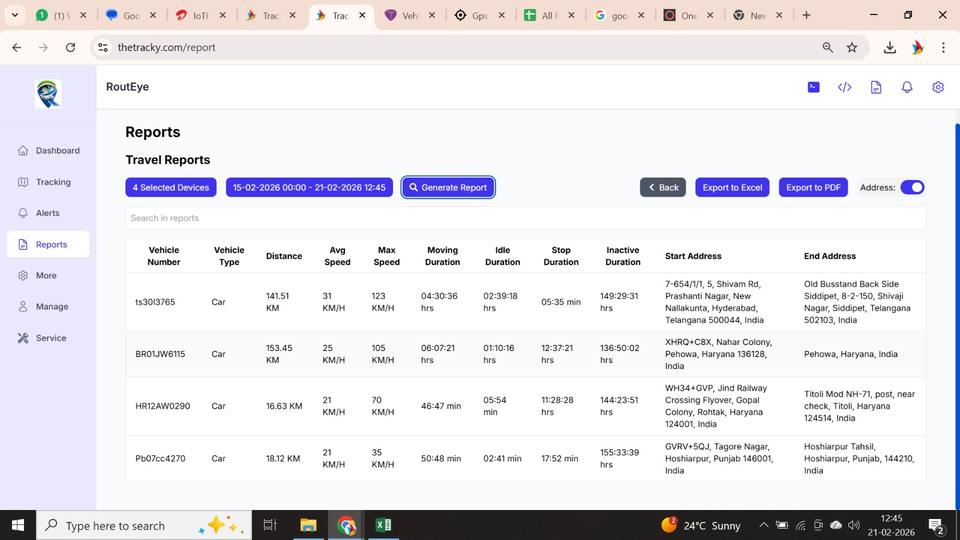960x540 pixels.
Task: Click the code brackets icon in header
Action: point(844,87)
